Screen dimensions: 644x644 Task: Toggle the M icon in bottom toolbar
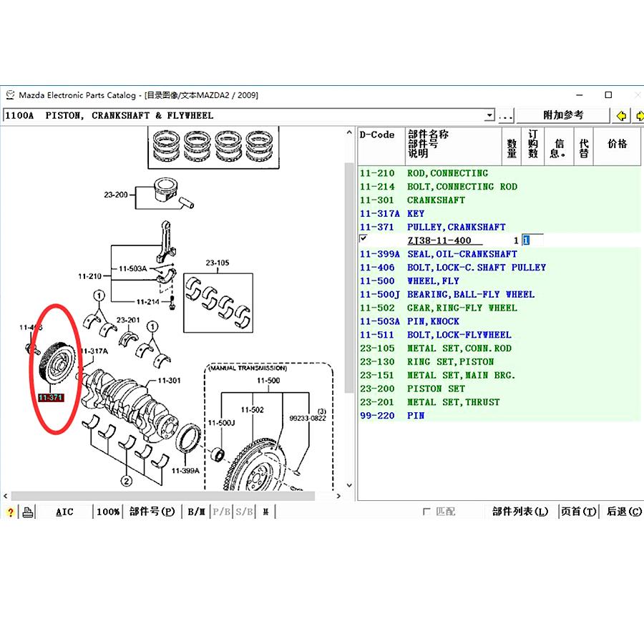pos(265,512)
